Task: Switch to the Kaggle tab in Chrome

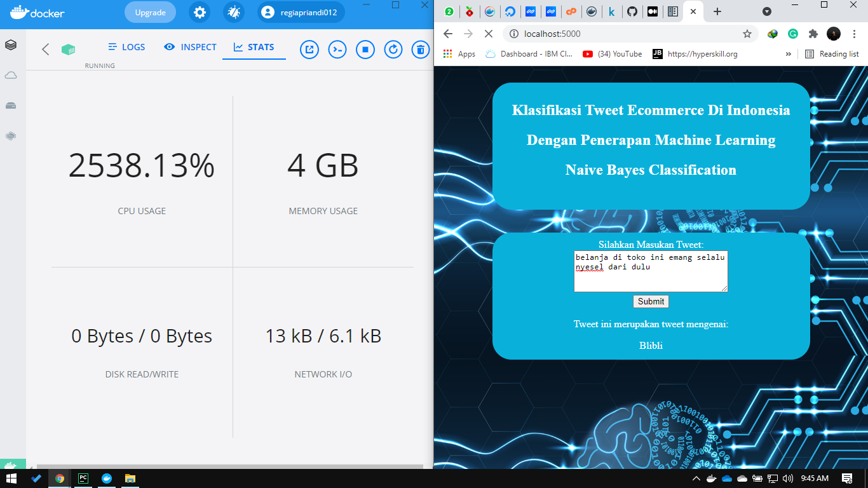Action: [x=611, y=11]
